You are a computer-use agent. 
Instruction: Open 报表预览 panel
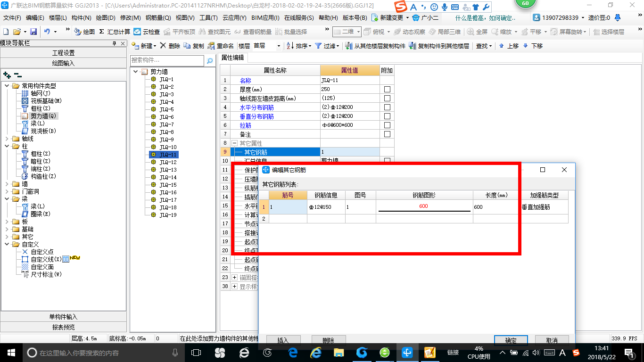point(63,327)
